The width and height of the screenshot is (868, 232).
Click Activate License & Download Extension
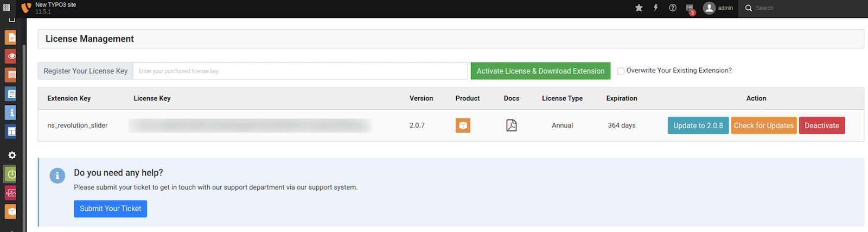point(540,71)
